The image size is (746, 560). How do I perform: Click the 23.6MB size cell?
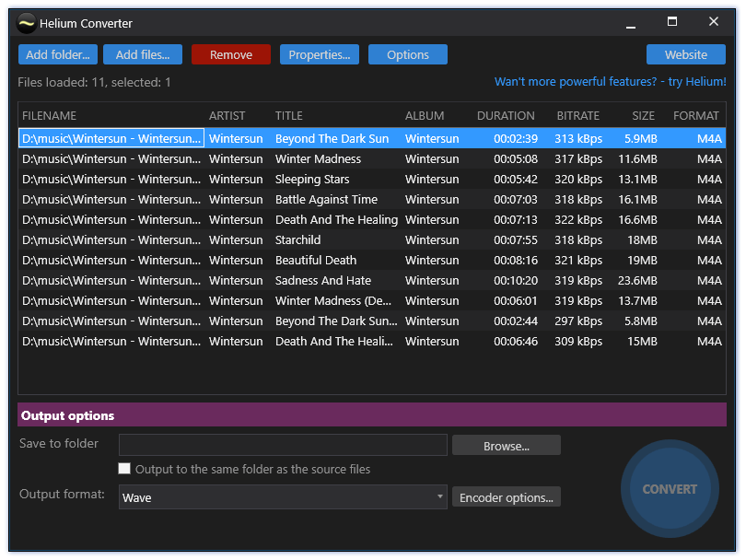click(637, 280)
